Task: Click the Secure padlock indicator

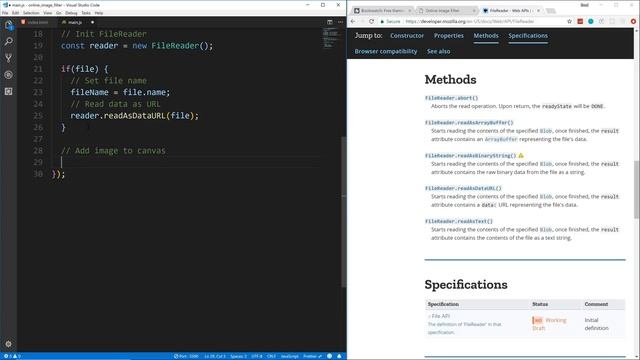Action: [390, 21]
